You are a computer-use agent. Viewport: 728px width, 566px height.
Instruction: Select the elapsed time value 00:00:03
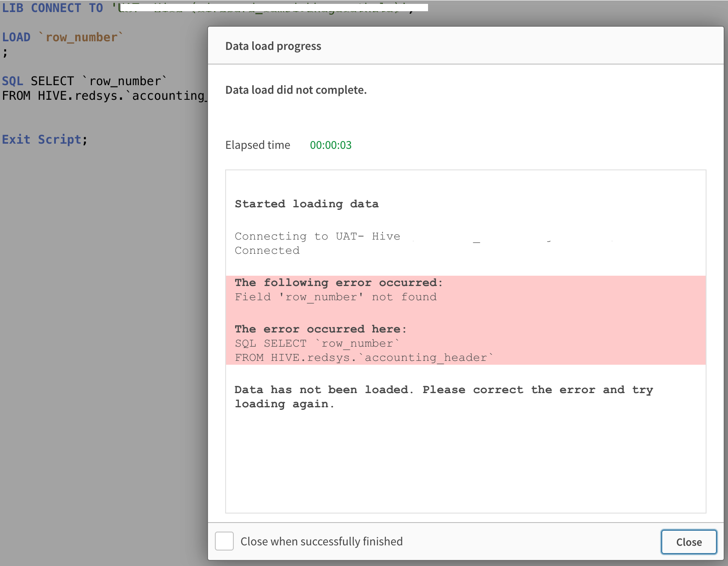[x=330, y=145]
